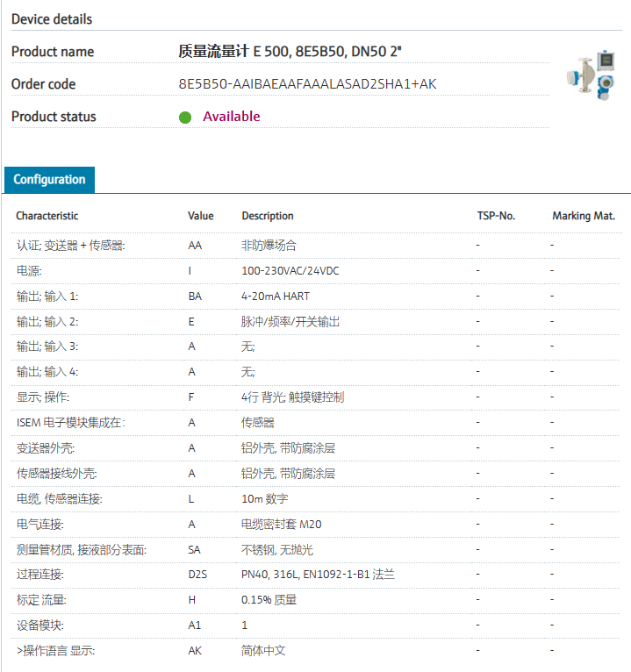
Task: Click the 10m cable description cell
Action: pyautogui.click(x=264, y=499)
